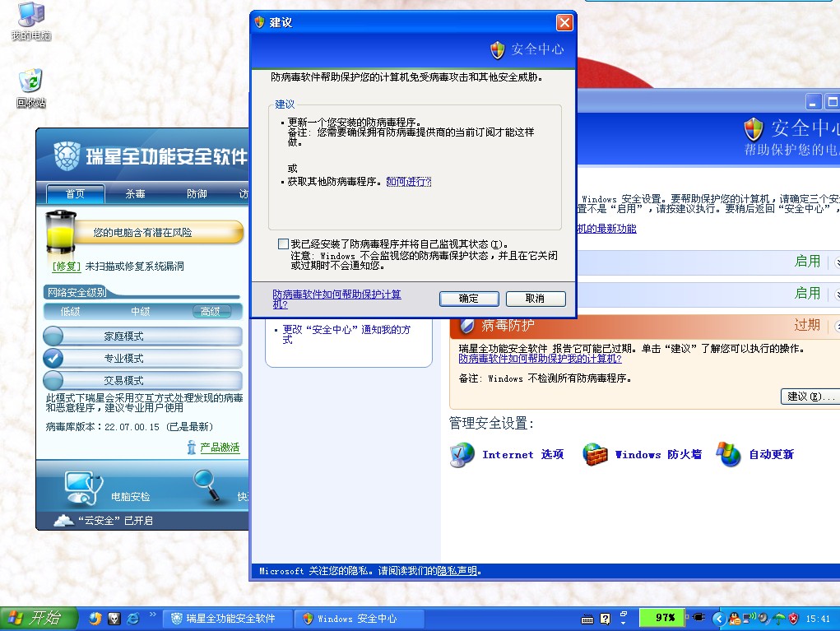
Task: Launch Internet Explorer from quick launch
Action: coord(132,619)
